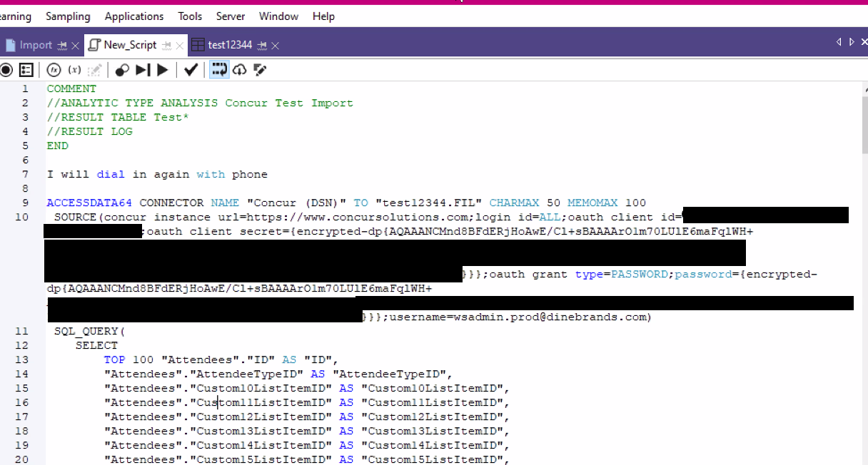
Task: Open the script analytic header list icon
Action: [26, 70]
